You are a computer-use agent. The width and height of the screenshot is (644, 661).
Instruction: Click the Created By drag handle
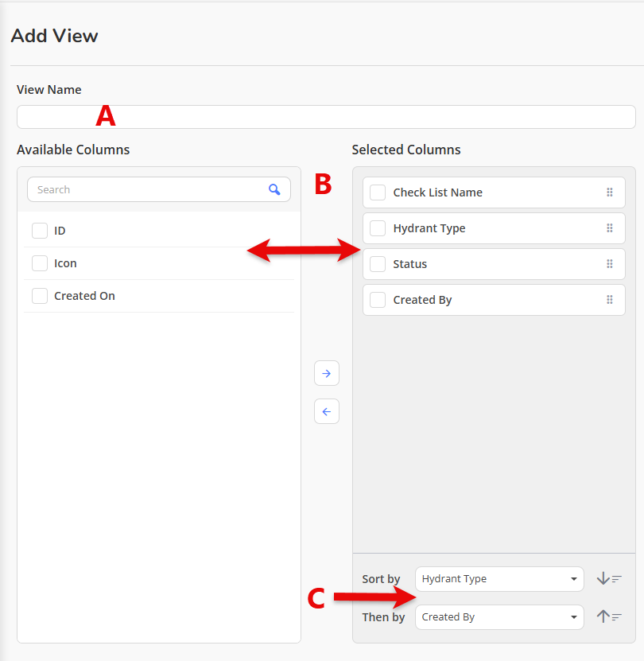coord(610,300)
